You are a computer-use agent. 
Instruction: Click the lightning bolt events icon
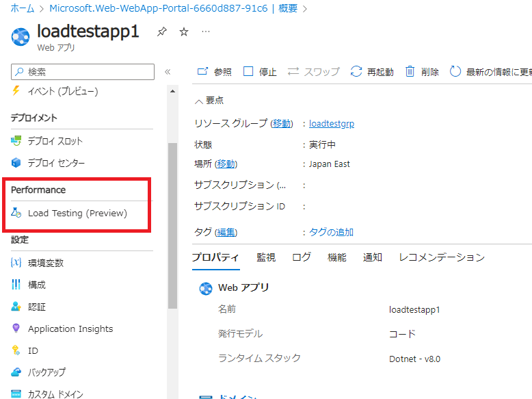click(x=16, y=90)
